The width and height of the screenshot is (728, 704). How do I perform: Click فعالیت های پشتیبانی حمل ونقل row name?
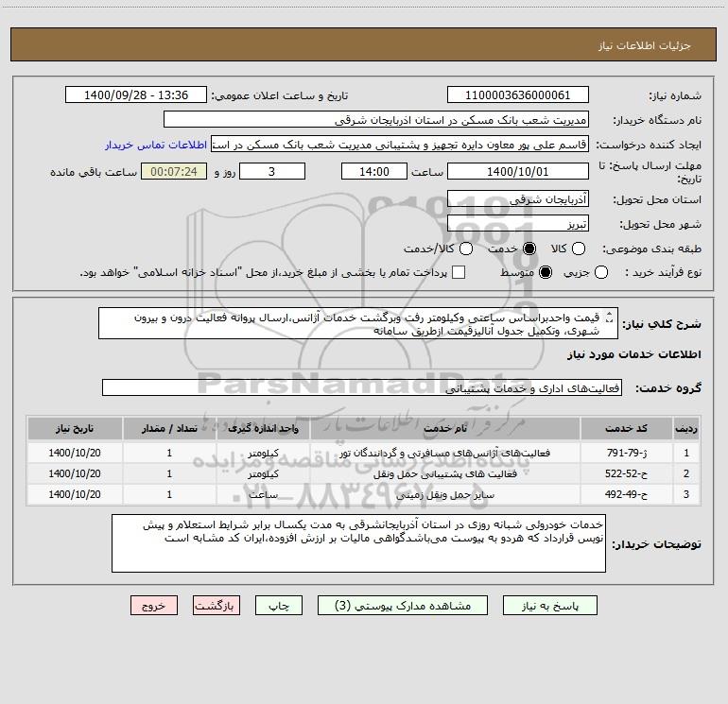444,473
